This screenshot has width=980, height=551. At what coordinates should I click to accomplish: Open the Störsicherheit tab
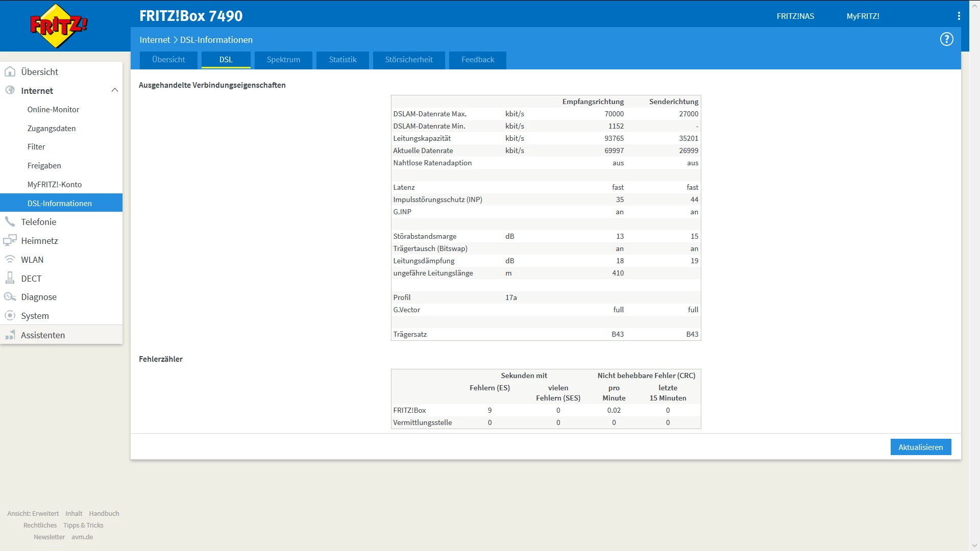click(408, 60)
